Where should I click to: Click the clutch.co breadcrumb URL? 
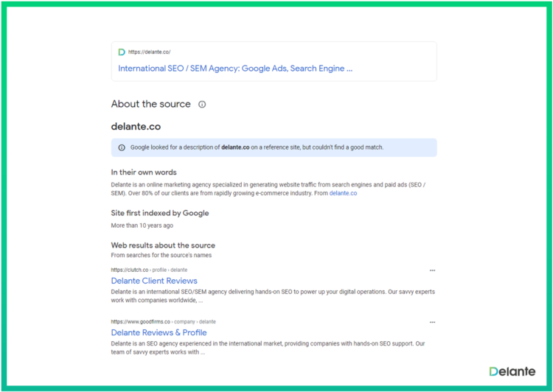pos(149,270)
